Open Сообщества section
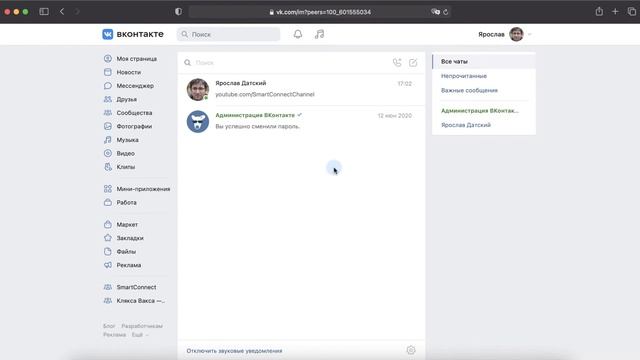 coord(134,113)
